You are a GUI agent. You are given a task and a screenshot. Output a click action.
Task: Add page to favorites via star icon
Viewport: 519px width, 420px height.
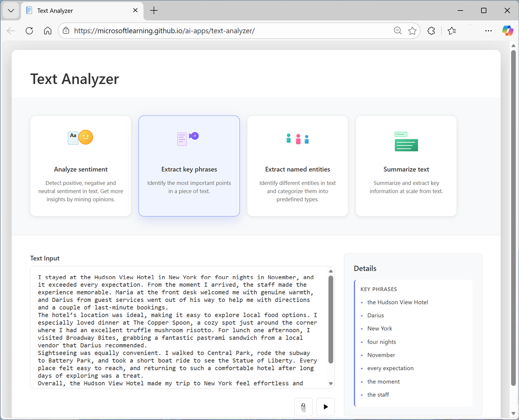412,30
